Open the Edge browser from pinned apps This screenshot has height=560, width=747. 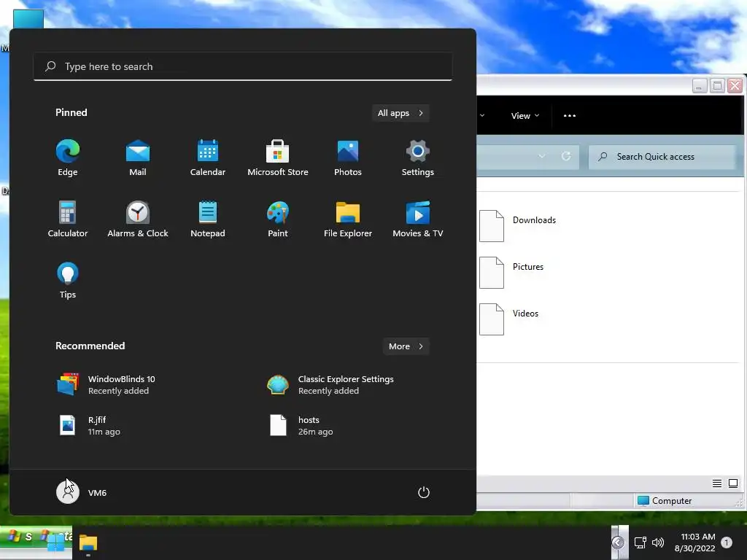tap(68, 158)
